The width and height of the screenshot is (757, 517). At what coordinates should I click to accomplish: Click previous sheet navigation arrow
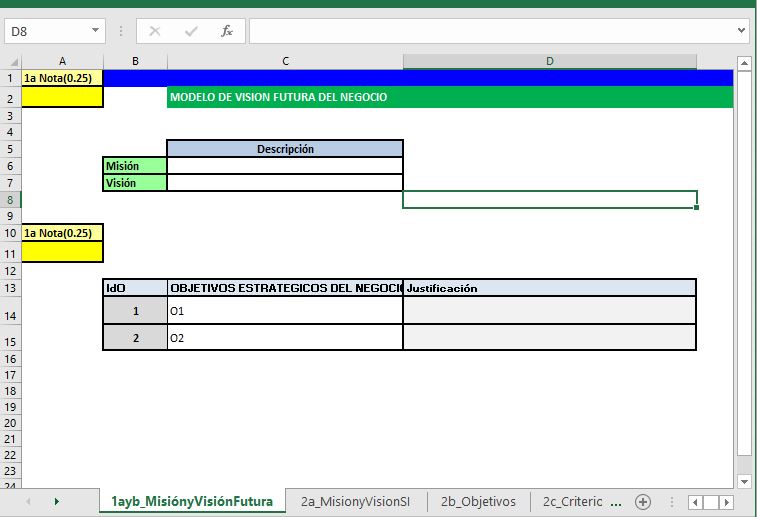tap(28, 502)
